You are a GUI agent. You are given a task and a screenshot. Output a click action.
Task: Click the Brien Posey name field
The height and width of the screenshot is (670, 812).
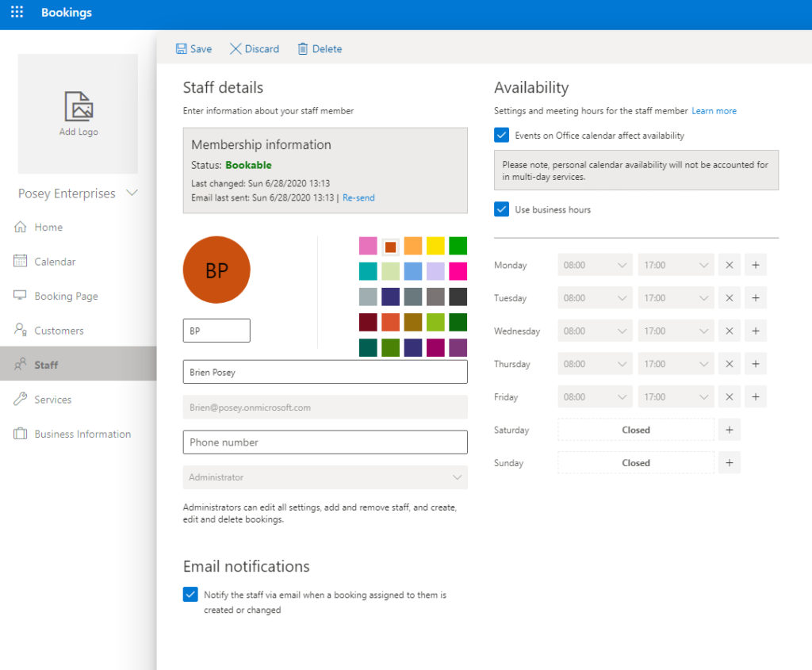click(325, 372)
